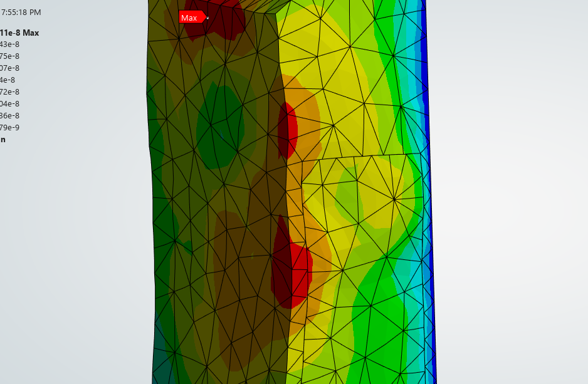Click the legend value 11e-8 Max
The width and height of the screenshot is (588, 384).
pos(19,33)
